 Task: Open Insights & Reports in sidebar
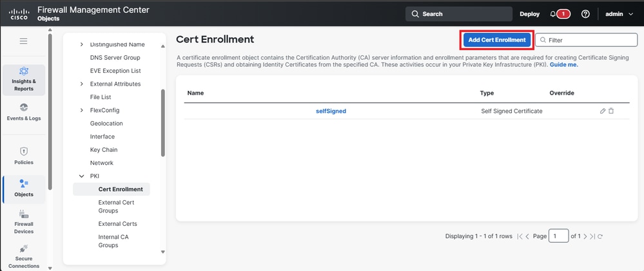[x=24, y=79]
